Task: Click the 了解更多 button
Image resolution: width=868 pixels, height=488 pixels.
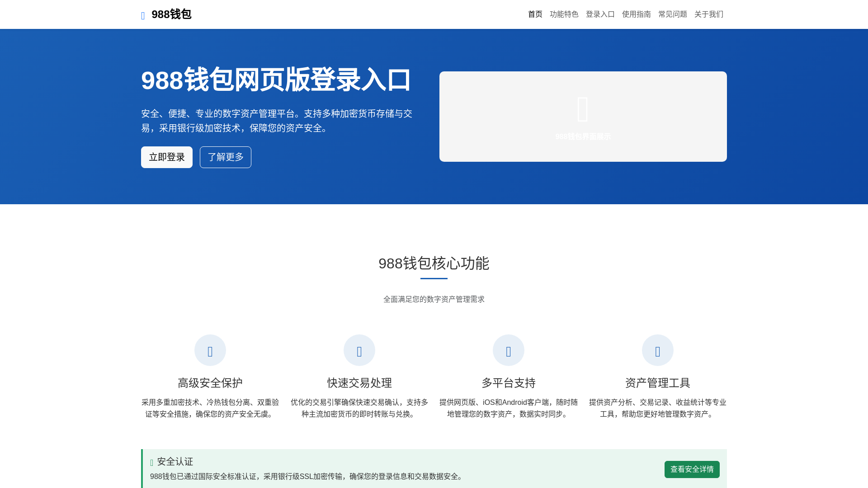Action: (226, 157)
